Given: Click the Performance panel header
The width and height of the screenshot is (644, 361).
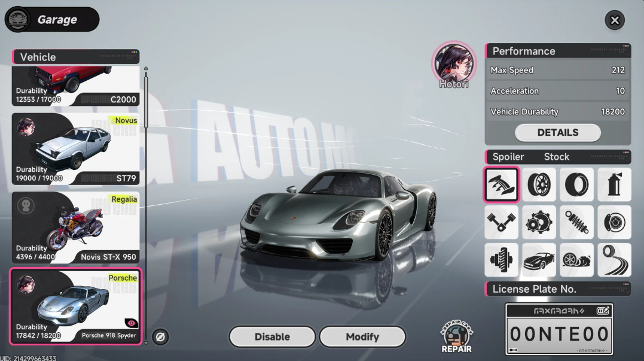Looking at the screenshot, I should tap(558, 51).
